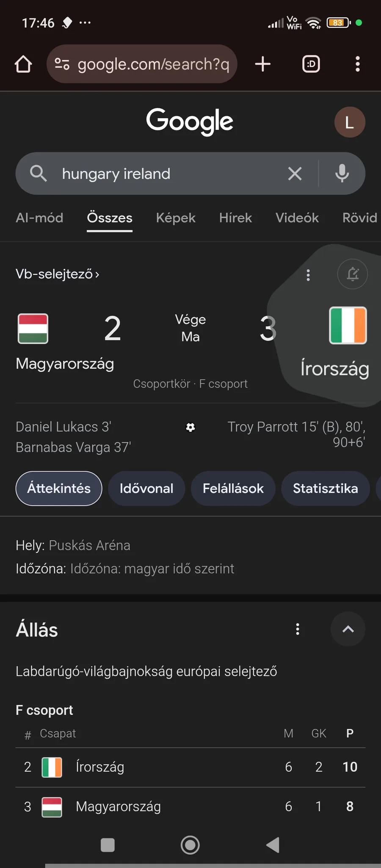Open a new tab with plus icon
Viewport: 381px width, 868px height.
point(262,64)
